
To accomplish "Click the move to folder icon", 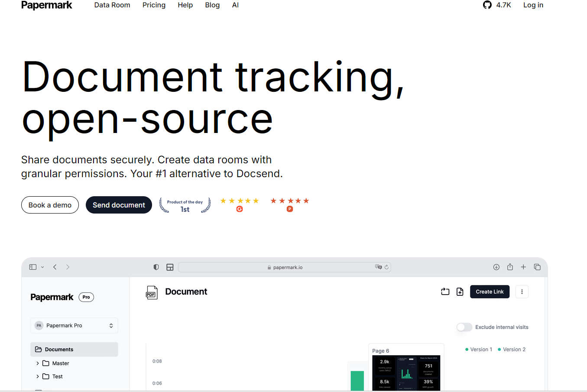I will coord(445,292).
